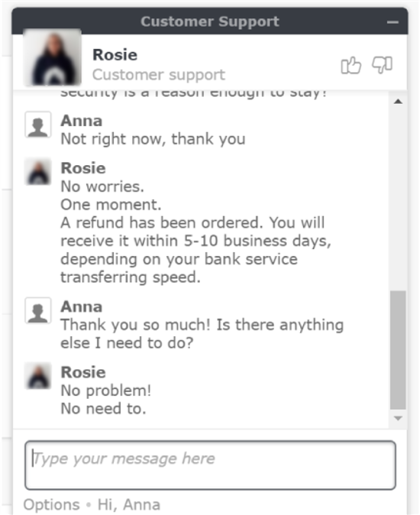
Task: Open the Options link below input
Action: click(x=51, y=504)
